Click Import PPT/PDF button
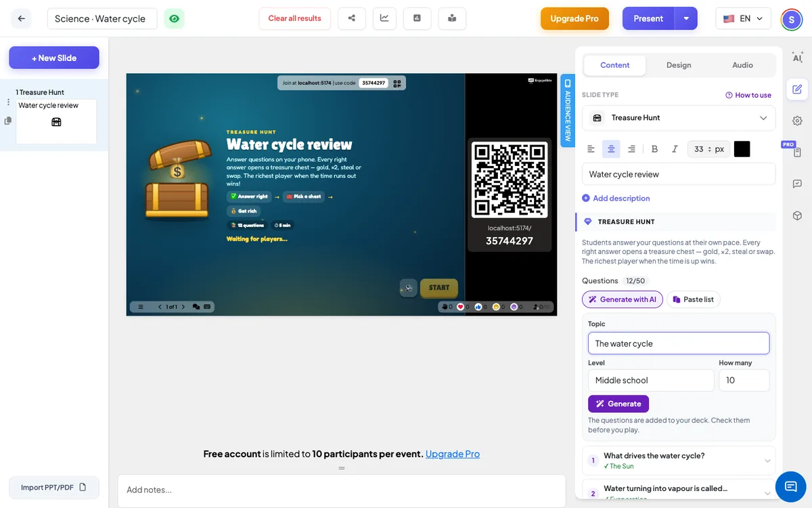812x508 pixels. [54, 487]
